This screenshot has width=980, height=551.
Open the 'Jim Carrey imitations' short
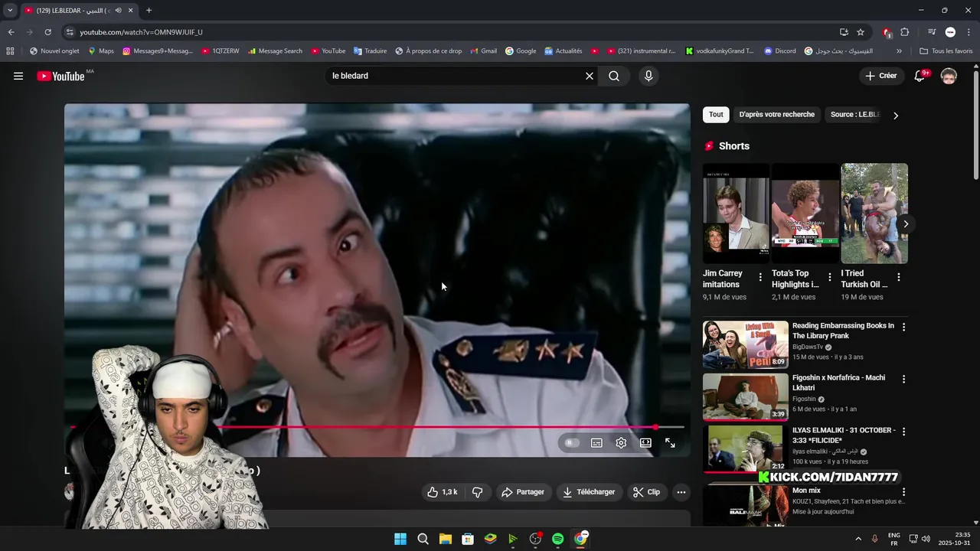click(736, 214)
